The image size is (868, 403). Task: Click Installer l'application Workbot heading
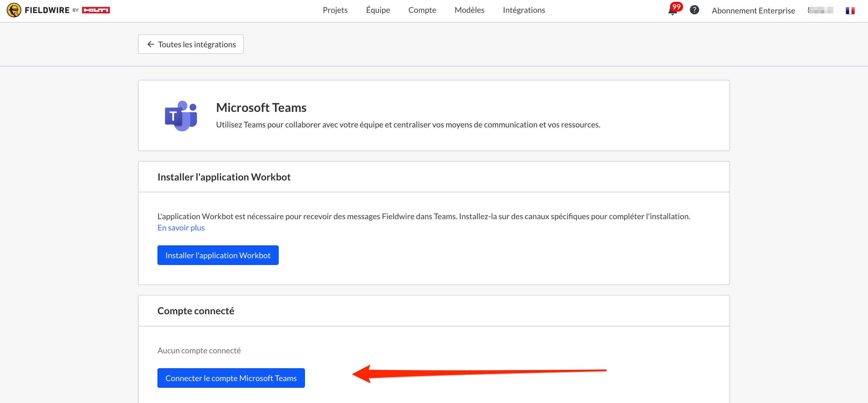[x=224, y=177]
